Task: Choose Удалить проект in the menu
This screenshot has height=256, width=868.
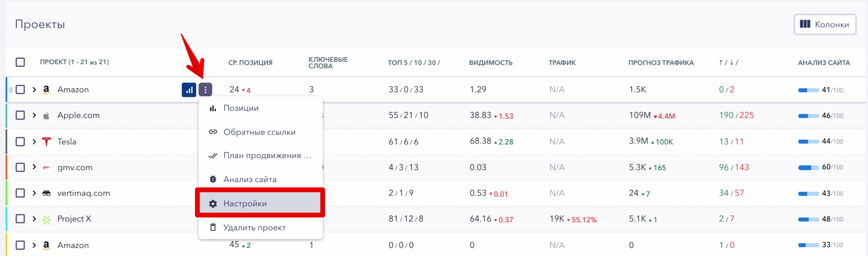Action: click(x=260, y=228)
